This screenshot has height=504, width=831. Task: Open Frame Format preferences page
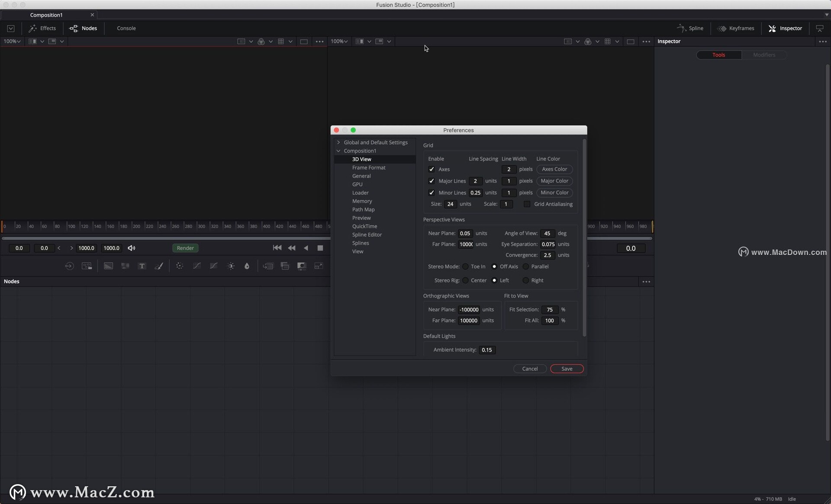tap(369, 167)
